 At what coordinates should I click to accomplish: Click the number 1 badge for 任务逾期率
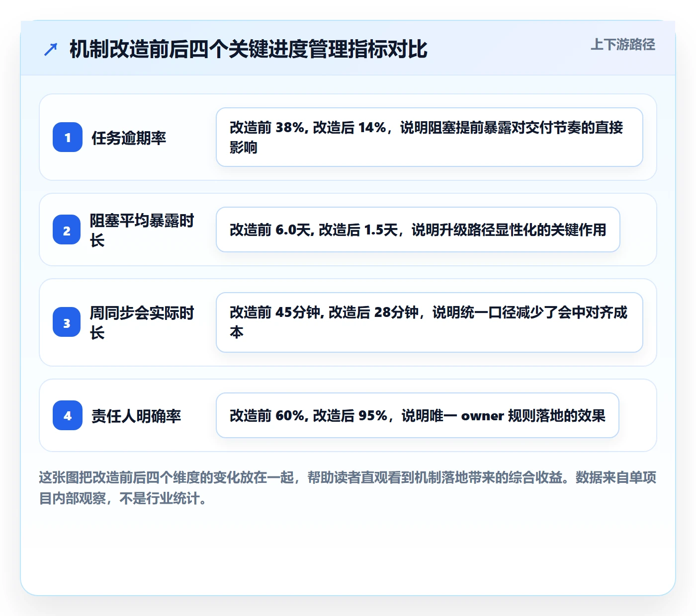(68, 137)
